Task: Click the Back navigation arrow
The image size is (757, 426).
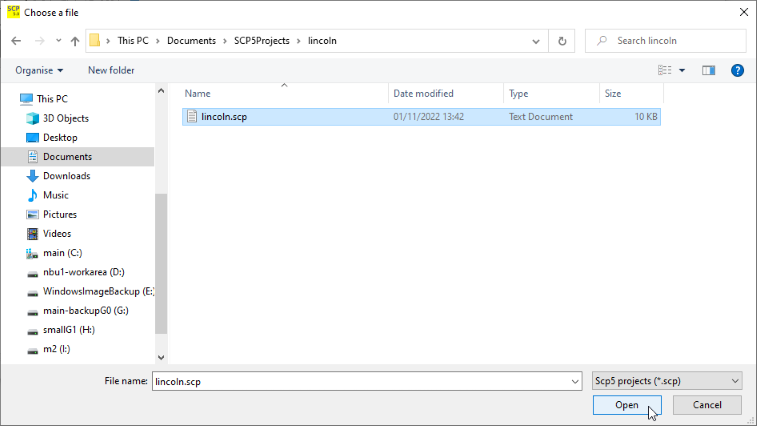Action: pyautogui.click(x=16, y=41)
